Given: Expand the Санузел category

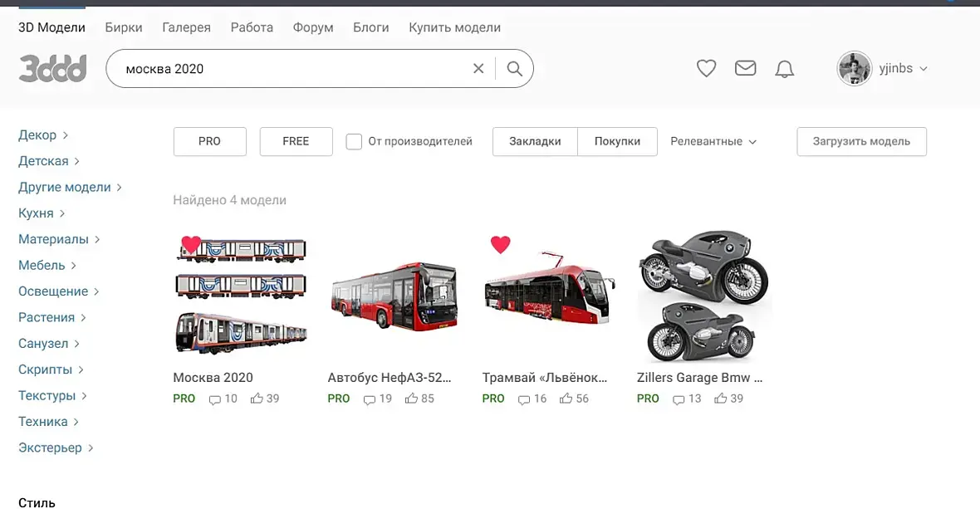Looking at the screenshot, I should [49, 344].
